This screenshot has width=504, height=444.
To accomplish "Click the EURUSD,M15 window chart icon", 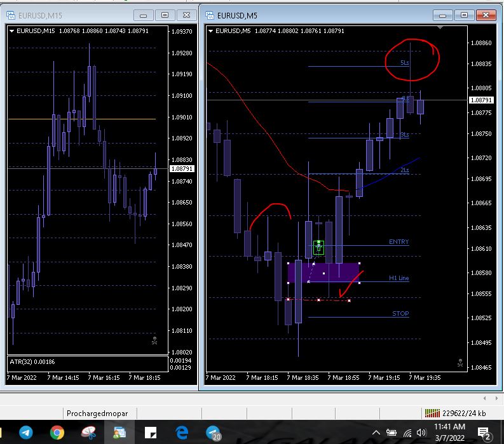I will 11,15.
